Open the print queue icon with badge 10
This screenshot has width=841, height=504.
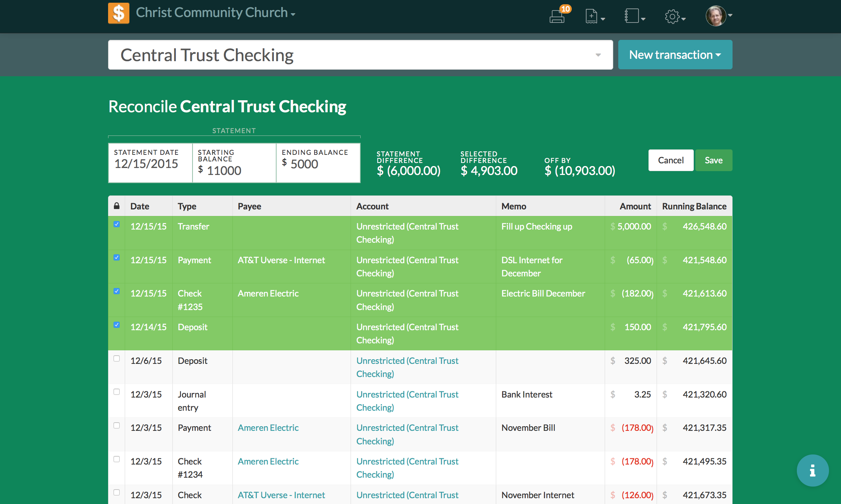coord(557,16)
